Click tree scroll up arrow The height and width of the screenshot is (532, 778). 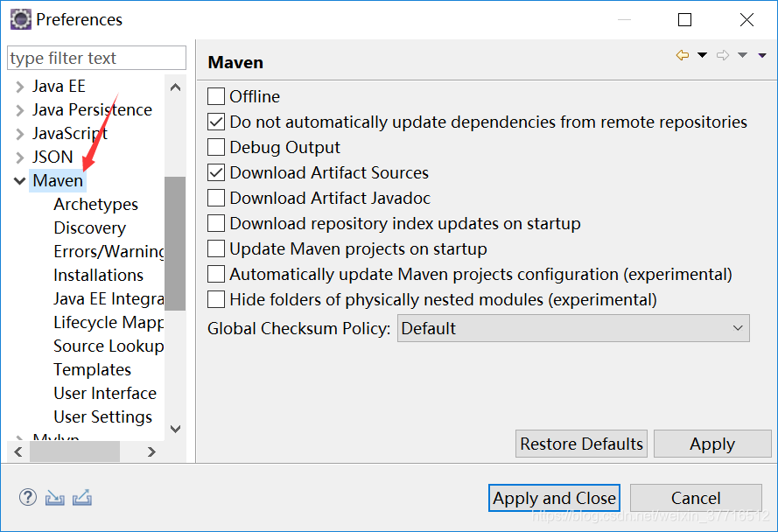pos(175,87)
